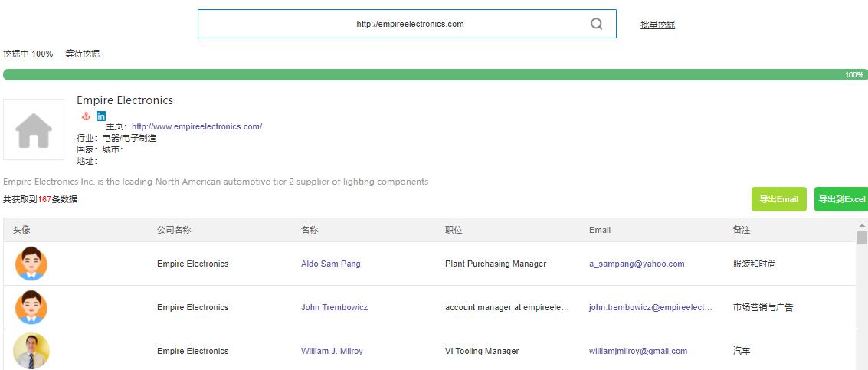Screen dimensions: 868x370
Task: Click the 导出Email button
Action: (778, 199)
